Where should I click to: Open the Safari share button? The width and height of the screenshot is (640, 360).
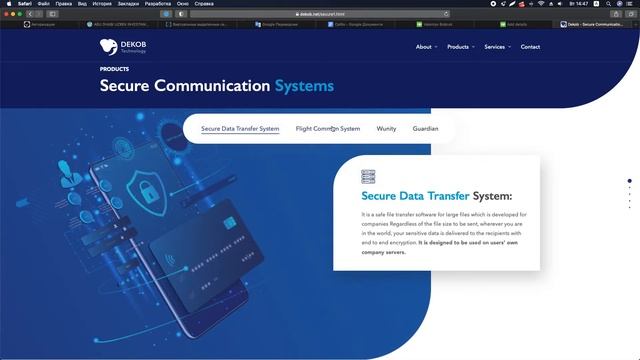616,14
